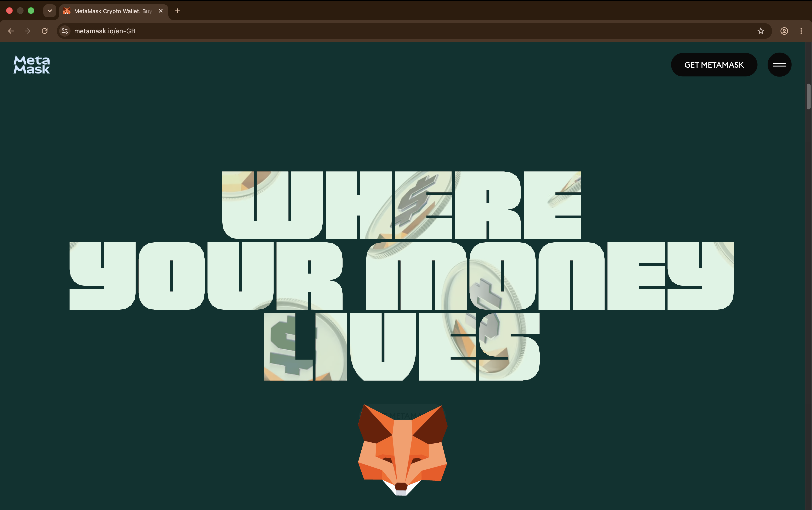
Task: Click the MetaMask fox illustration
Action: click(402, 450)
